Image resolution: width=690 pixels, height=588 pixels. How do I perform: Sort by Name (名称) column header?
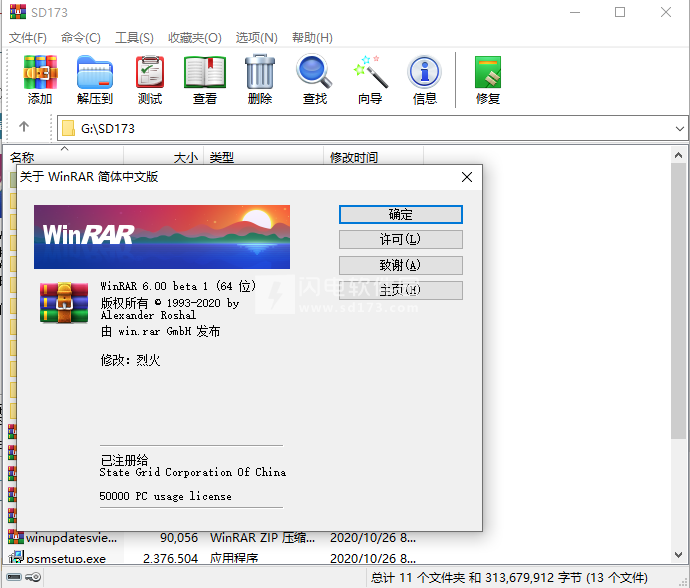[64, 156]
